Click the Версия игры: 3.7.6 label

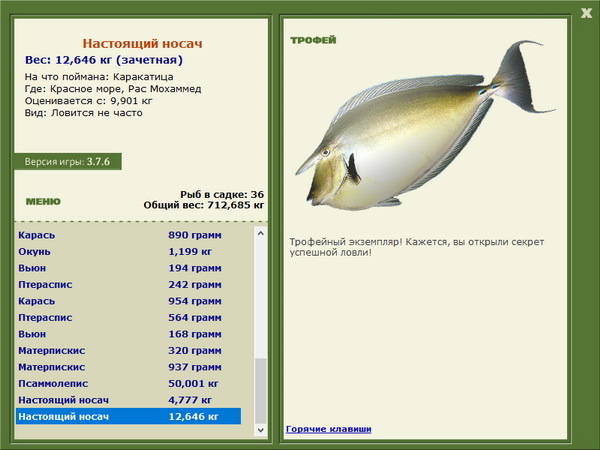[x=68, y=161]
